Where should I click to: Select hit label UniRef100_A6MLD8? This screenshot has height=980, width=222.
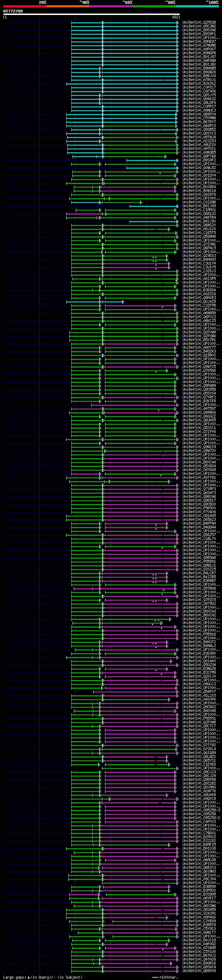click(x=199, y=860)
